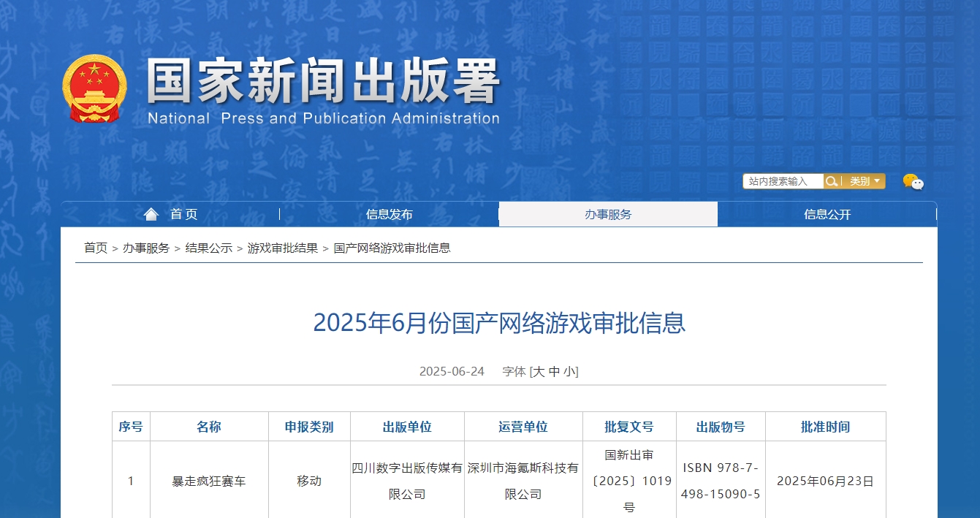Image resolution: width=980 pixels, height=518 pixels.
Task: Open 办事服务 breadcrumb link
Action: tap(146, 248)
